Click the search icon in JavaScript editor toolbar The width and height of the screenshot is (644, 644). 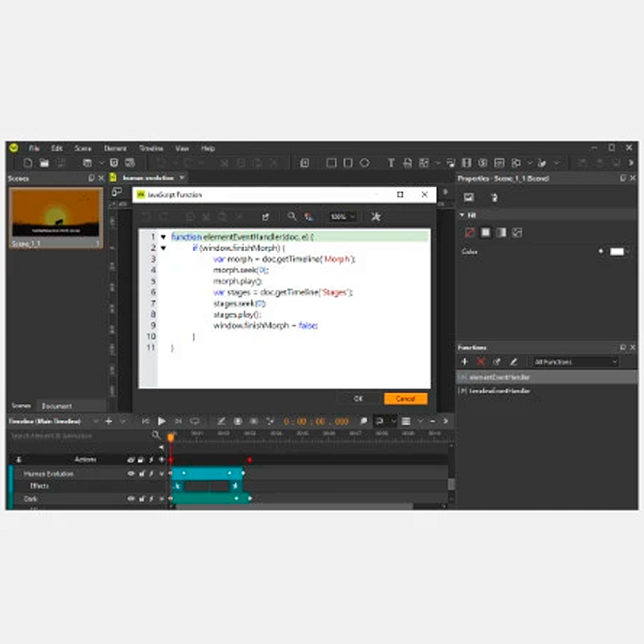pyautogui.click(x=292, y=216)
